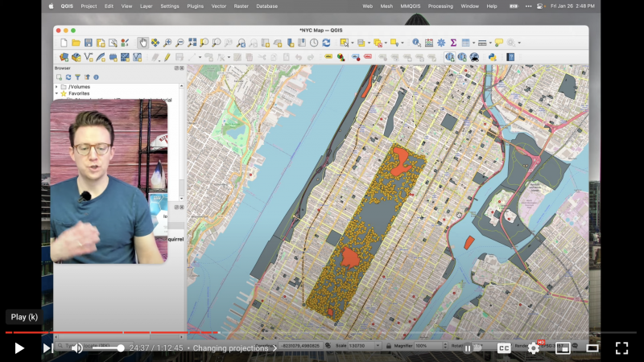Open the attribute table icon
The image size is (644, 362).
pos(465,43)
